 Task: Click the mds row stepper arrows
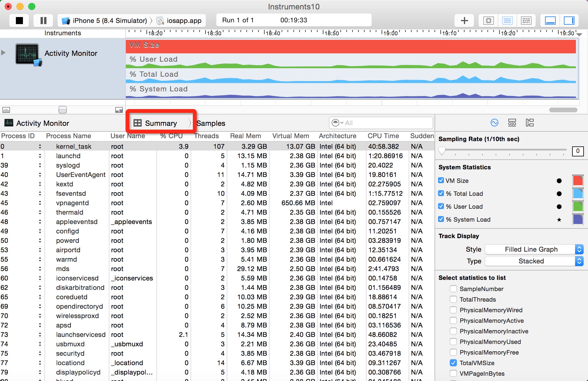(x=40, y=269)
